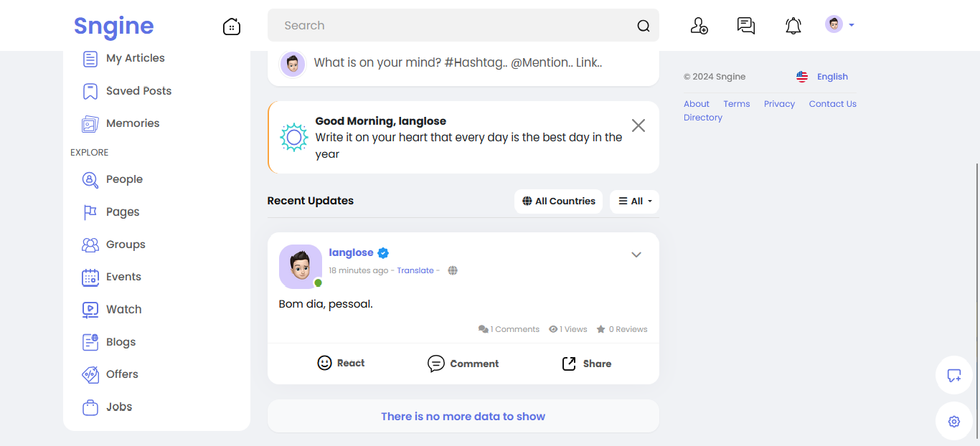Click Translate link on the post
Screen dimensions: 980x446
tap(415, 270)
